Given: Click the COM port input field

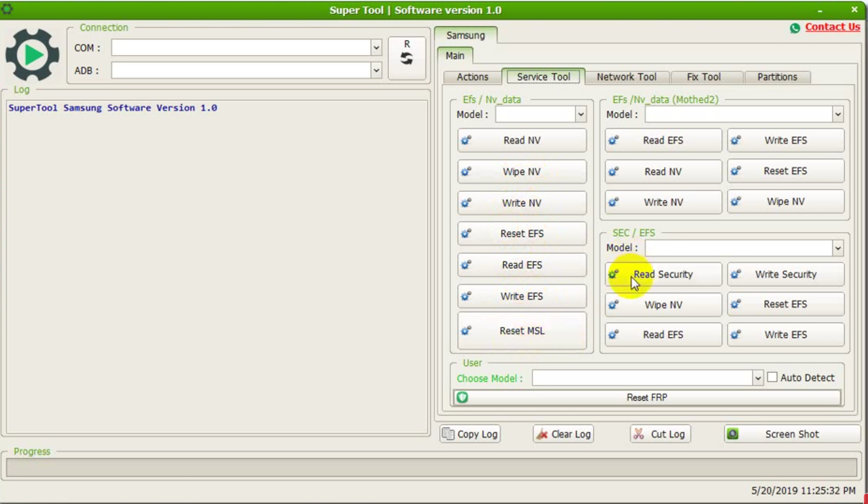Looking at the screenshot, I should point(241,48).
